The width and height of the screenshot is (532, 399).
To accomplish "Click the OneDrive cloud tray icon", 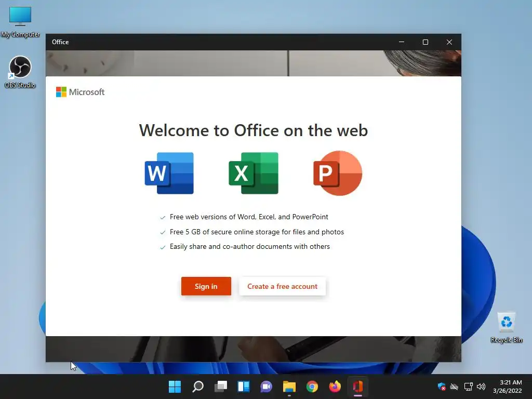I will coord(454,387).
